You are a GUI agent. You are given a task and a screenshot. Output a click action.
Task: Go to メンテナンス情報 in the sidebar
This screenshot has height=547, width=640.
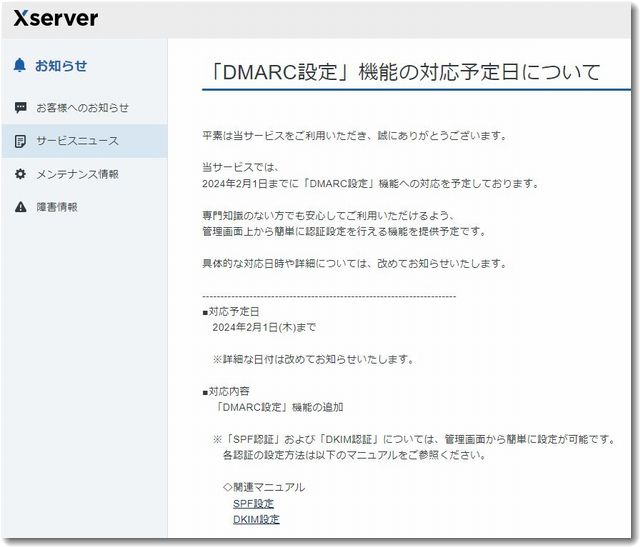tap(77, 174)
